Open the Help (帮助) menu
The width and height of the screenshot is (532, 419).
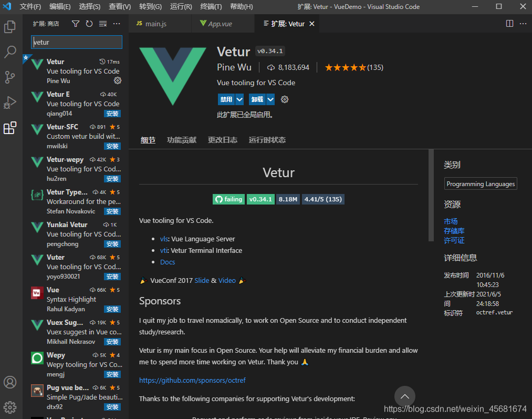click(x=241, y=6)
